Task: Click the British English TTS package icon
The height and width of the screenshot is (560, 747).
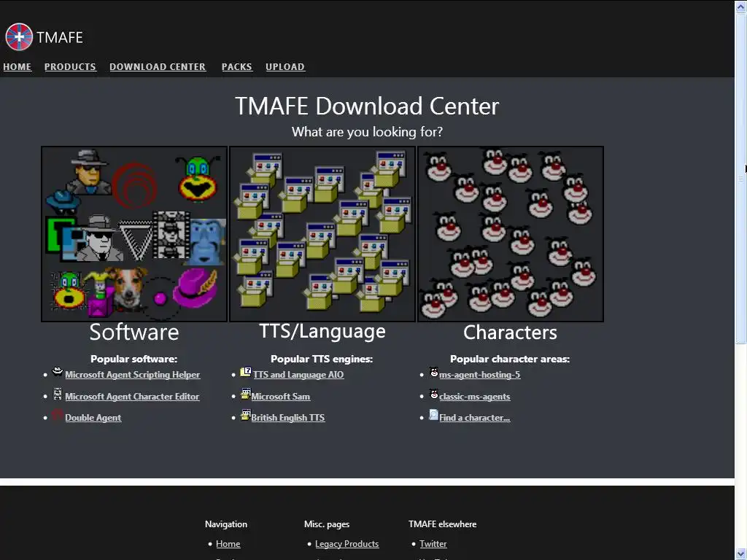Action: click(x=246, y=415)
